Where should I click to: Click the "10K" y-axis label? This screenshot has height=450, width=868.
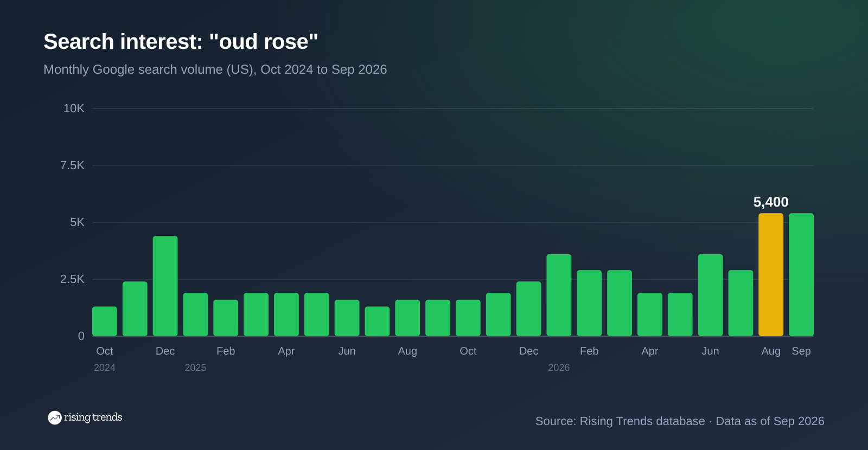(74, 108)
